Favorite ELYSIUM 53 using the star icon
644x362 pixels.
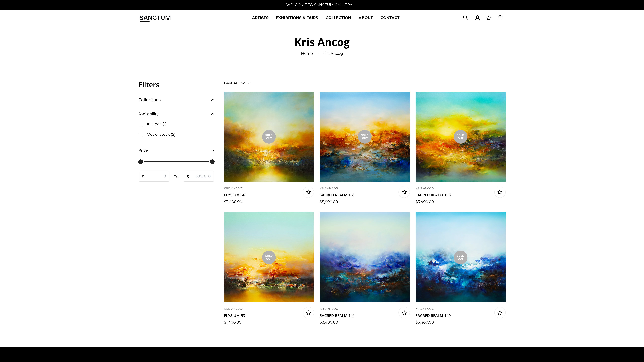pyautogui.click(x=308, y=312)
